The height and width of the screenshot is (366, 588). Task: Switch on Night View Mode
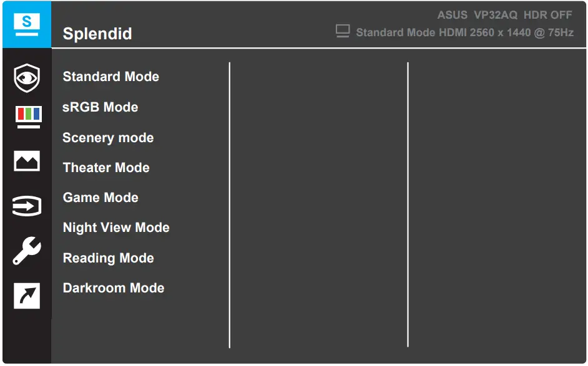point(116,228)
